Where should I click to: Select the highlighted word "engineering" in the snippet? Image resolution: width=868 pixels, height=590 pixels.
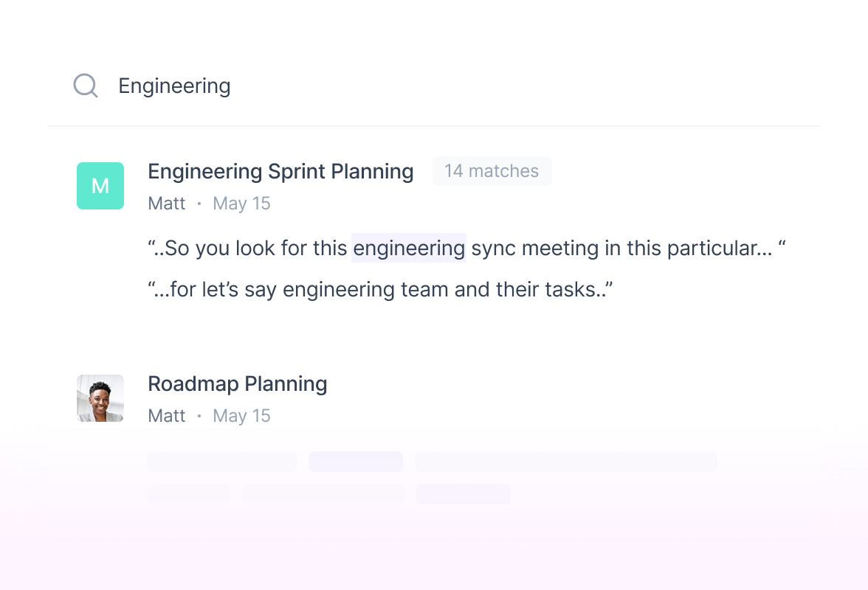[x=408, y=248]
